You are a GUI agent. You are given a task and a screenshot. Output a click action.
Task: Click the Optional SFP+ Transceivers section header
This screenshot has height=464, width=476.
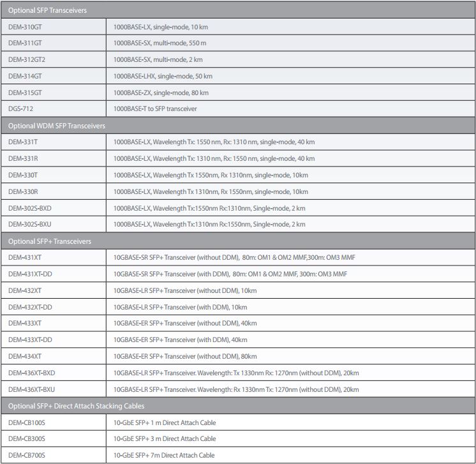[50, 241]
